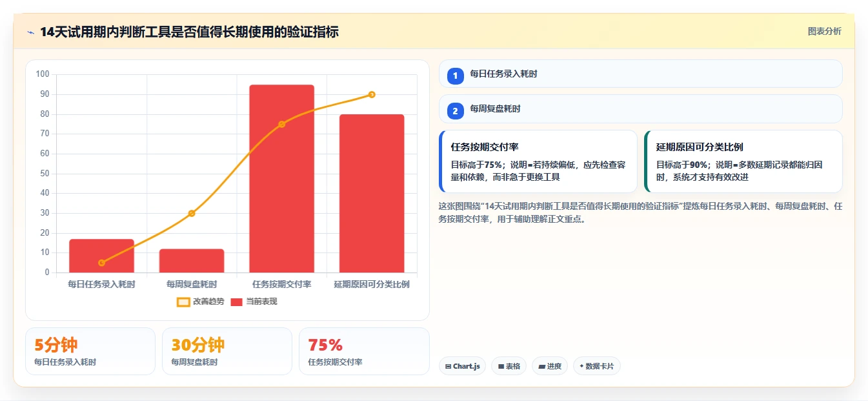
Task: Click the Chart.js tag
Action: click(463, 366)
